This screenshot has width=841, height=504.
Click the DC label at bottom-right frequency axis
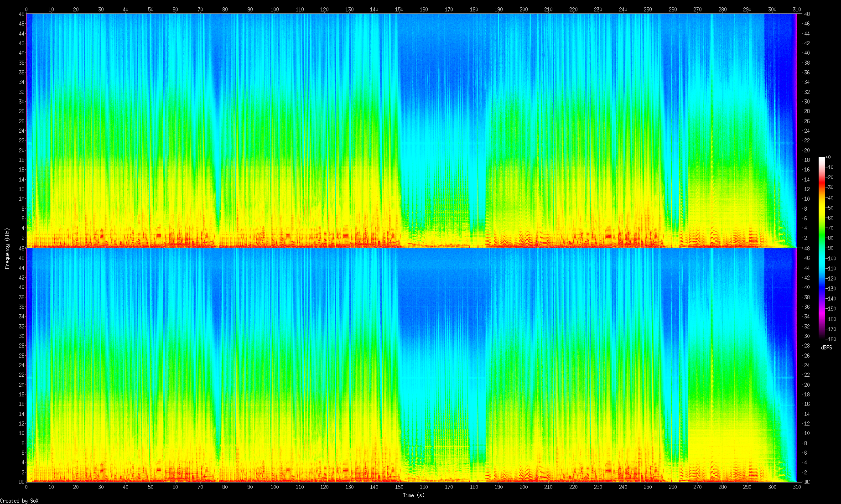(x=806, y=482)
